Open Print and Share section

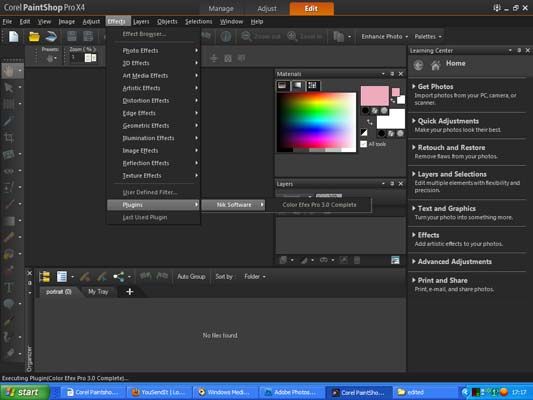pos(442,280)
